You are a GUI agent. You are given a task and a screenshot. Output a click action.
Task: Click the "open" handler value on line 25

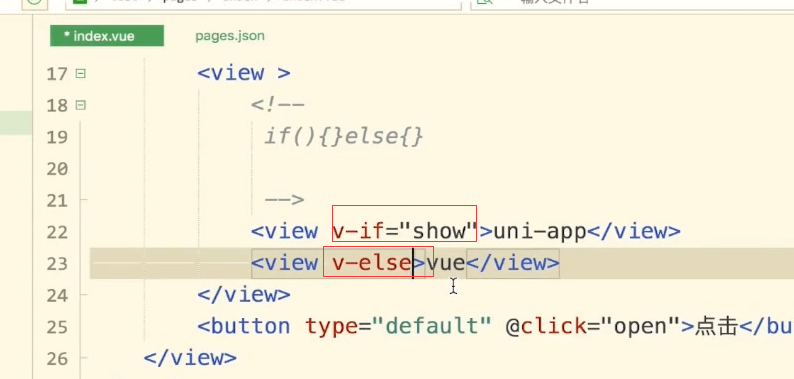point(641,327)
